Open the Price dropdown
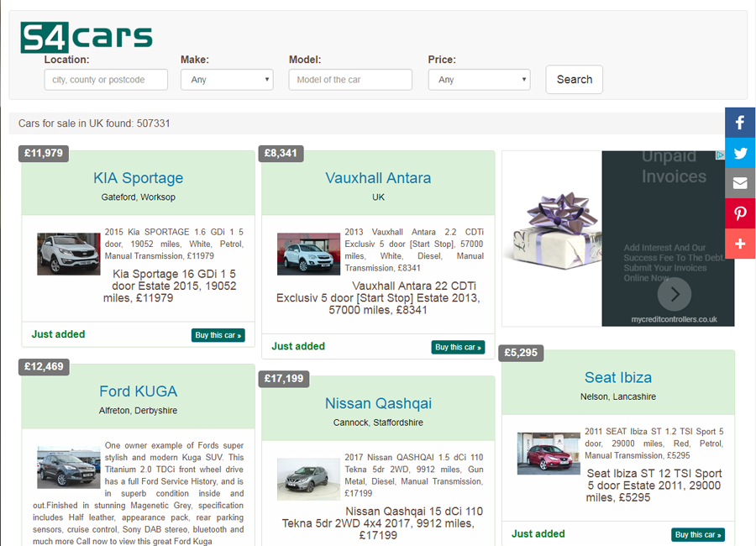Viewport: 756px width, 546px height. (x=479, y=80)
